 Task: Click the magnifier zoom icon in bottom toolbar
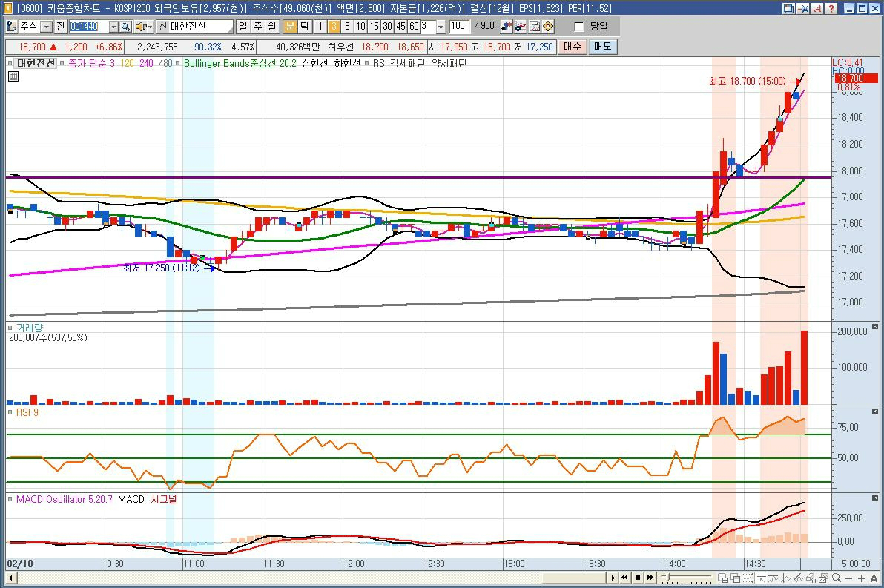tap(837, 578)
